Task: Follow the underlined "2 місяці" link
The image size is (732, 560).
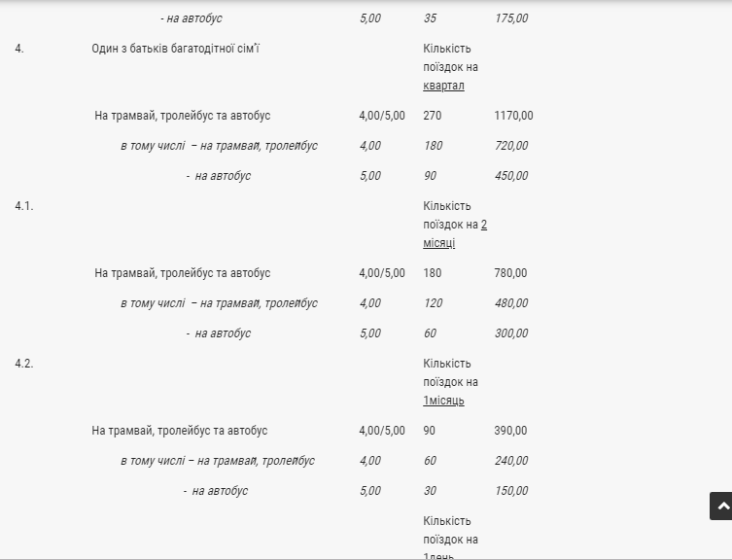Action: click(454, 234)
